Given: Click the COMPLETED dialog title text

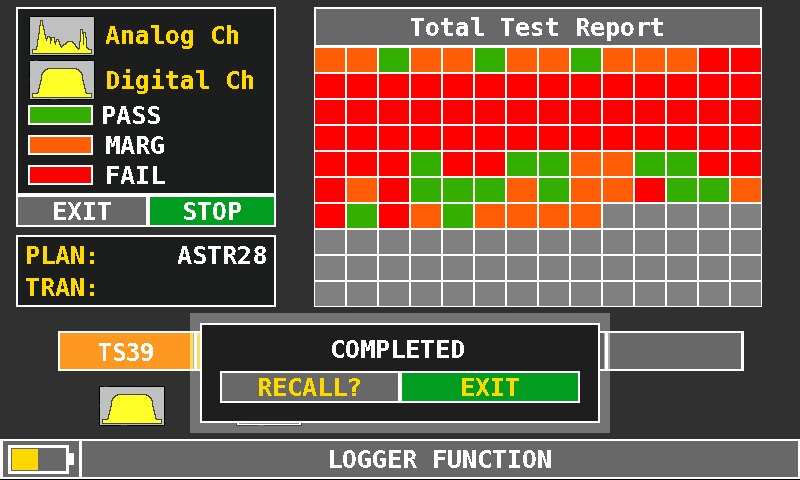Looking at the screenshot, I should pos(398,349).
